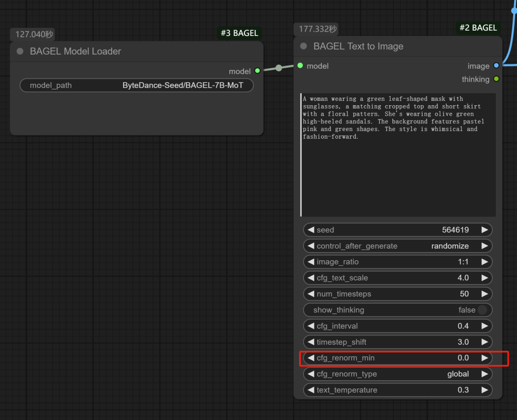Click inside the prompt text area

pyautogui.click(x=398, y=155)
